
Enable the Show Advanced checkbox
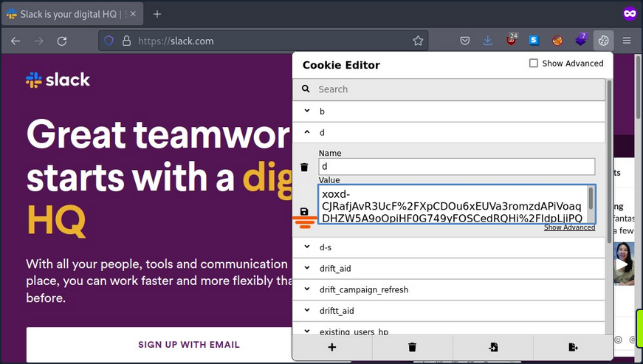[x=534, y=63]
